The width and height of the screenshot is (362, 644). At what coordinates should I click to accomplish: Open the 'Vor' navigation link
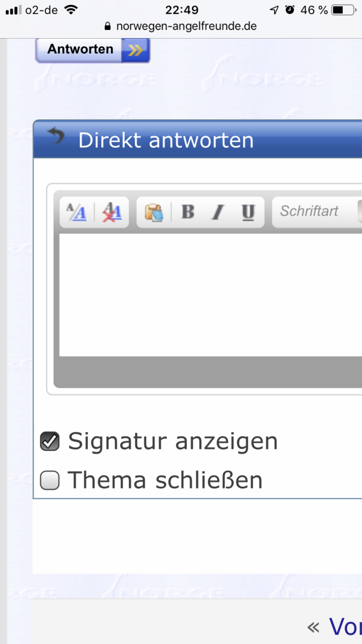344,626
